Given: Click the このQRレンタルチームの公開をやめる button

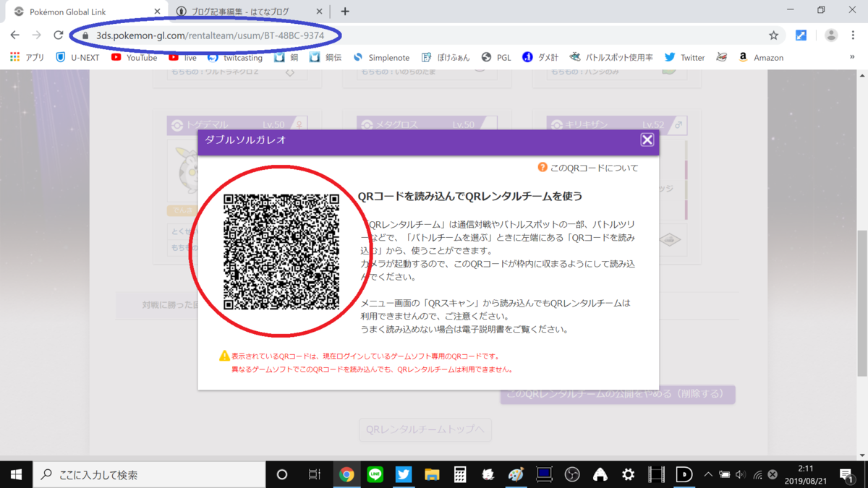Looking at the screenshot, I should [x=618, y=394].
